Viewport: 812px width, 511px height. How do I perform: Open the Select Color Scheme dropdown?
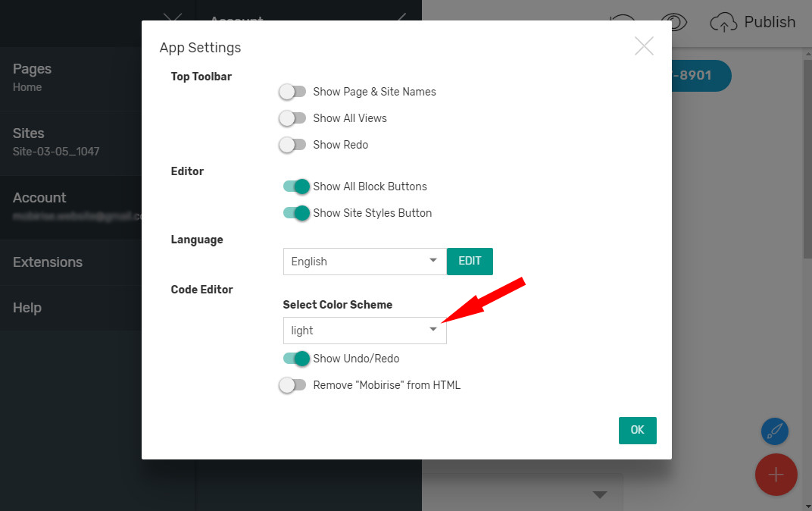[364, 331]
